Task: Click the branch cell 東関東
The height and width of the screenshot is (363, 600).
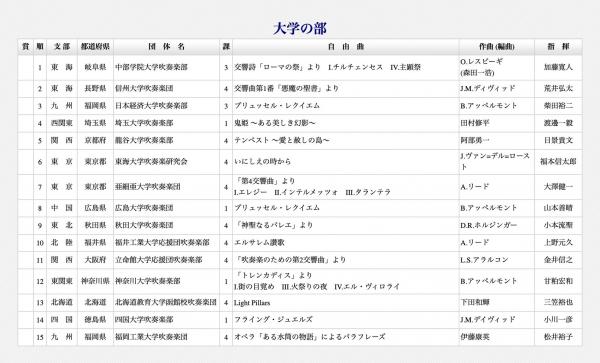Action: [x=62, y=281]
